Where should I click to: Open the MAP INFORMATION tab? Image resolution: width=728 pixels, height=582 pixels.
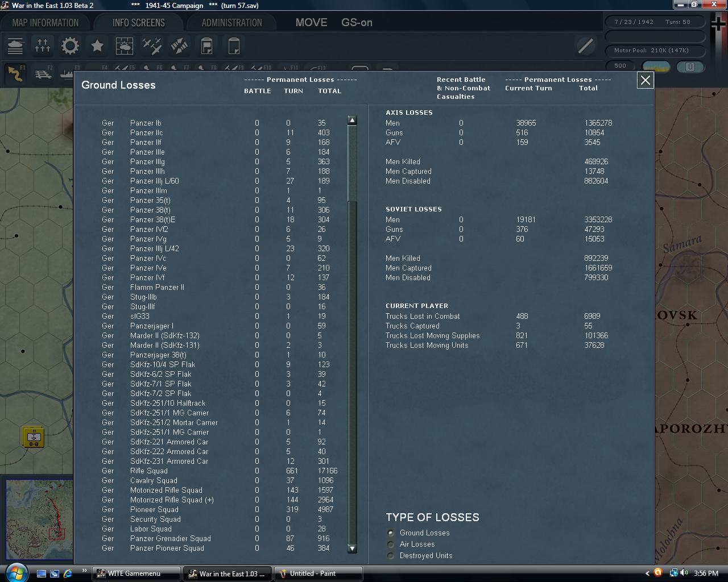click(45, 23)
